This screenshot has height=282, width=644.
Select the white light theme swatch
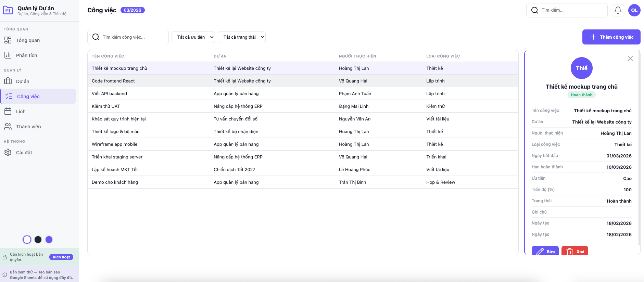pyautogui.click(x=27, y=240)
